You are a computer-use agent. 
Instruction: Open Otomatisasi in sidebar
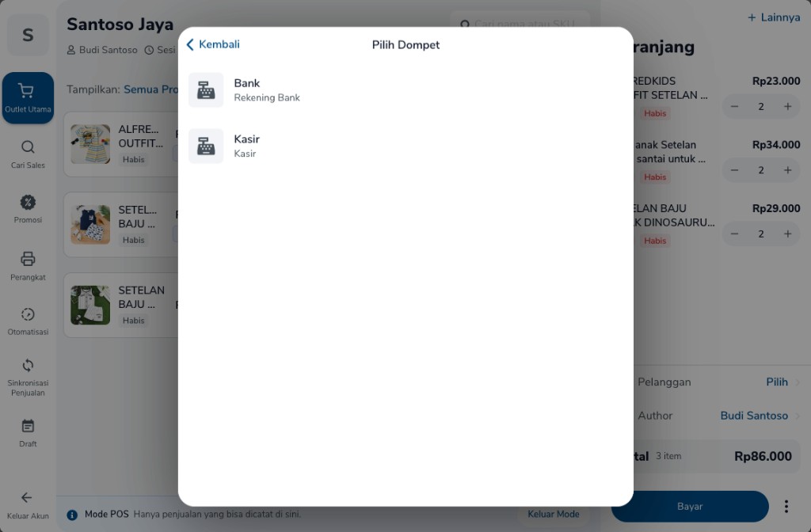pos(28,321)
